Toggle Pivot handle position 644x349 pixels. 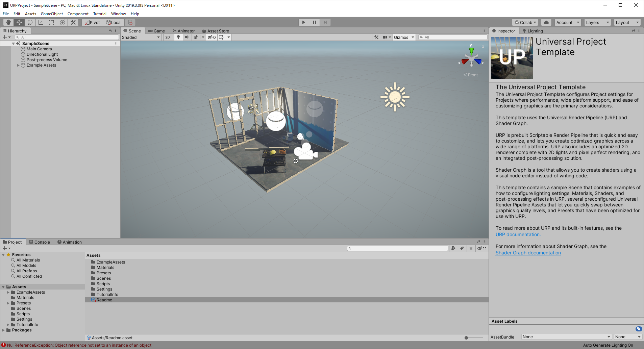93,22
